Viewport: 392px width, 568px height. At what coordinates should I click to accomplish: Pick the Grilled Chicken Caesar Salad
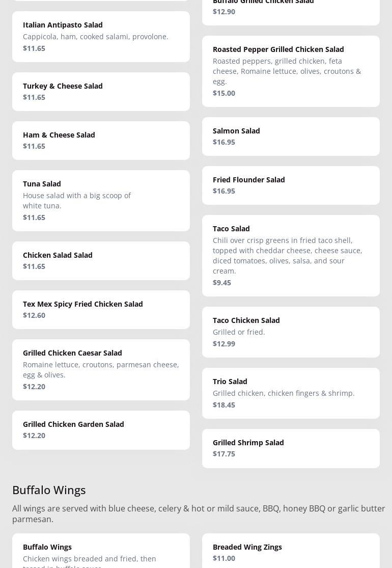[101, 369]
